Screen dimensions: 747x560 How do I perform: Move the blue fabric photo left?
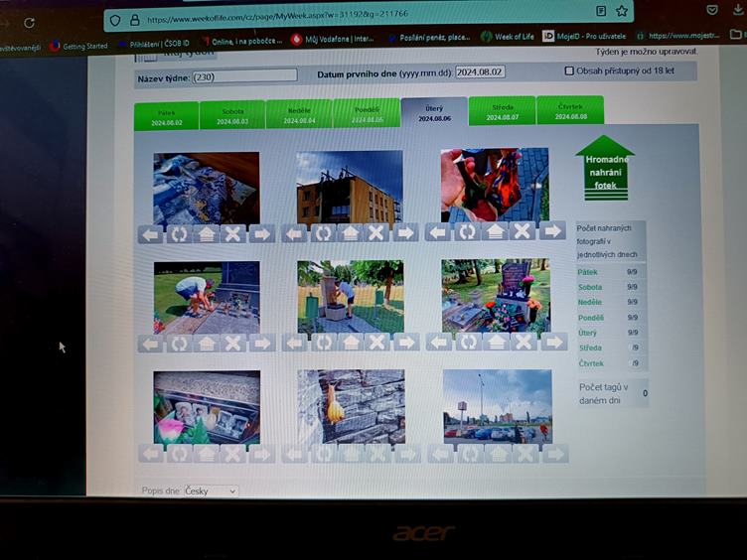point(151,234)
